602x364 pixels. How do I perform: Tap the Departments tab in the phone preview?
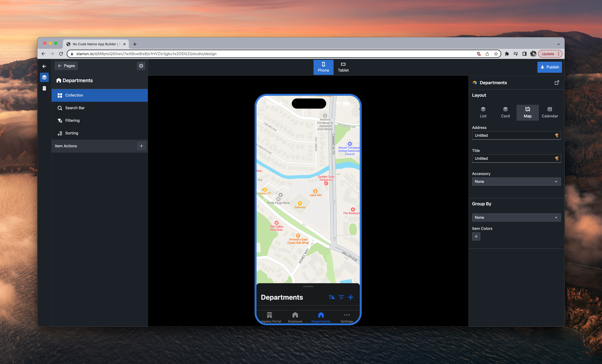[321, 317]
